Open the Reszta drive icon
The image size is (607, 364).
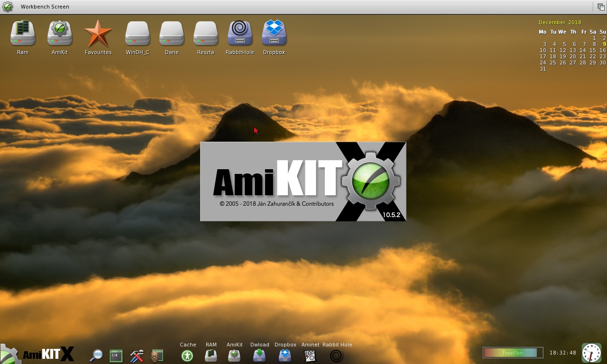(x=206, y=34)
